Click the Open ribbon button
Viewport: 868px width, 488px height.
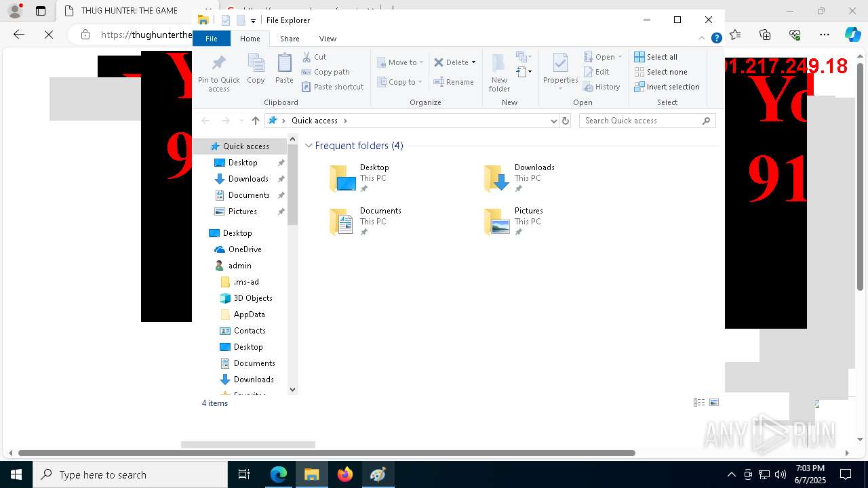[602, 57]
